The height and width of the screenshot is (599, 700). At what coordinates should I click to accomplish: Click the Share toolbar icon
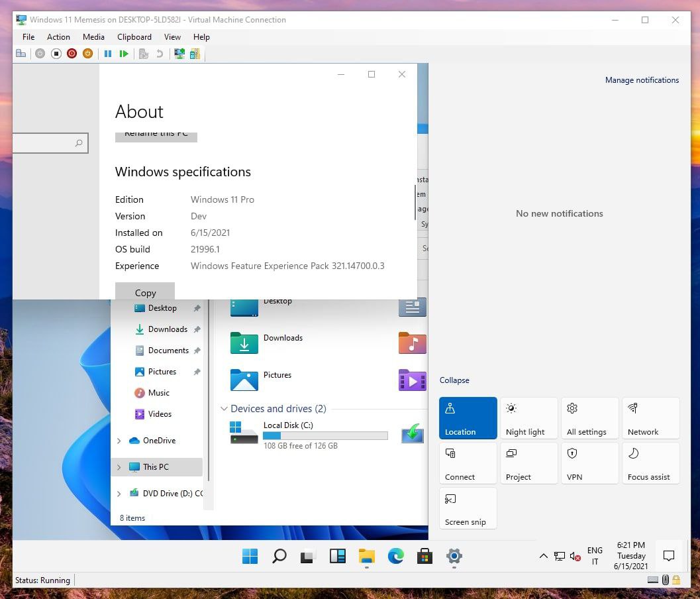click(x=195, y=54)
